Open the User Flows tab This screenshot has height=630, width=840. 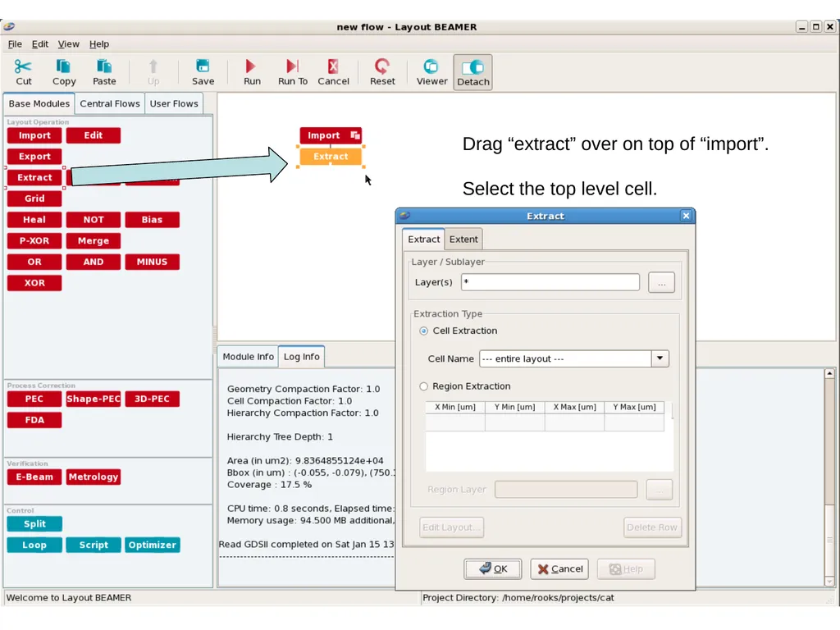174,103
